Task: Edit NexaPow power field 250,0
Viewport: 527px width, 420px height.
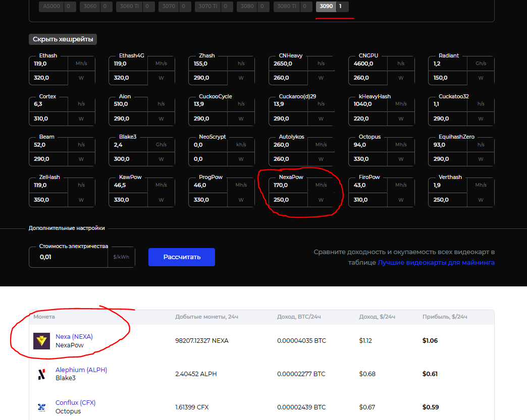Action: [x=288, y=200]
